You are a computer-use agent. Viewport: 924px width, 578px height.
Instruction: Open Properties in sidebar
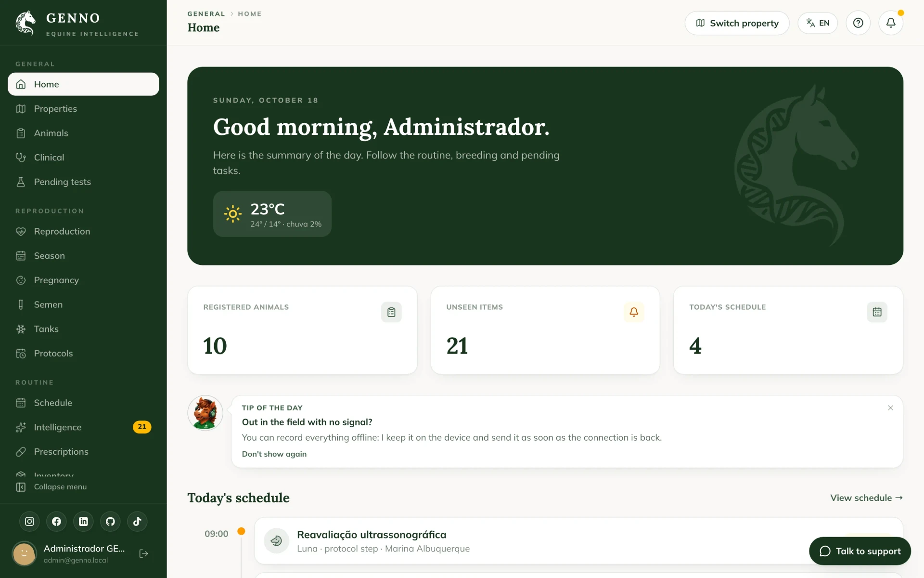tap(83, 109)
